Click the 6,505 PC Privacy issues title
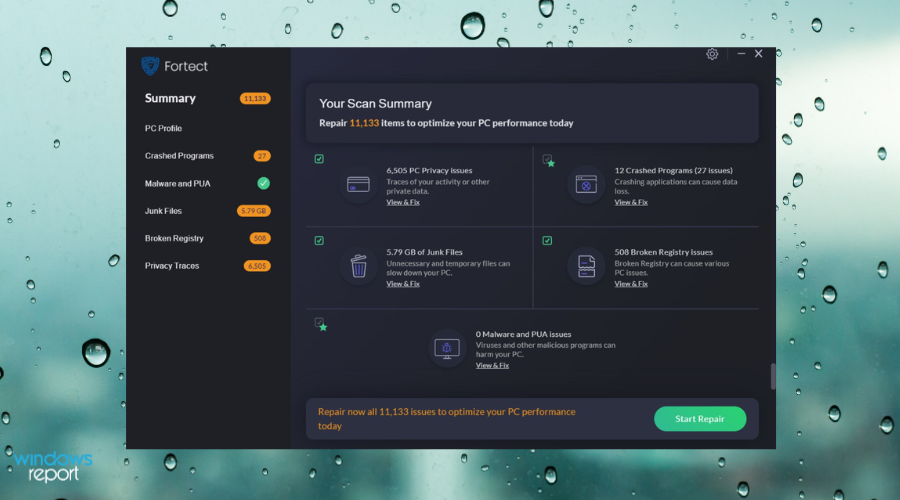 (429, 170)
